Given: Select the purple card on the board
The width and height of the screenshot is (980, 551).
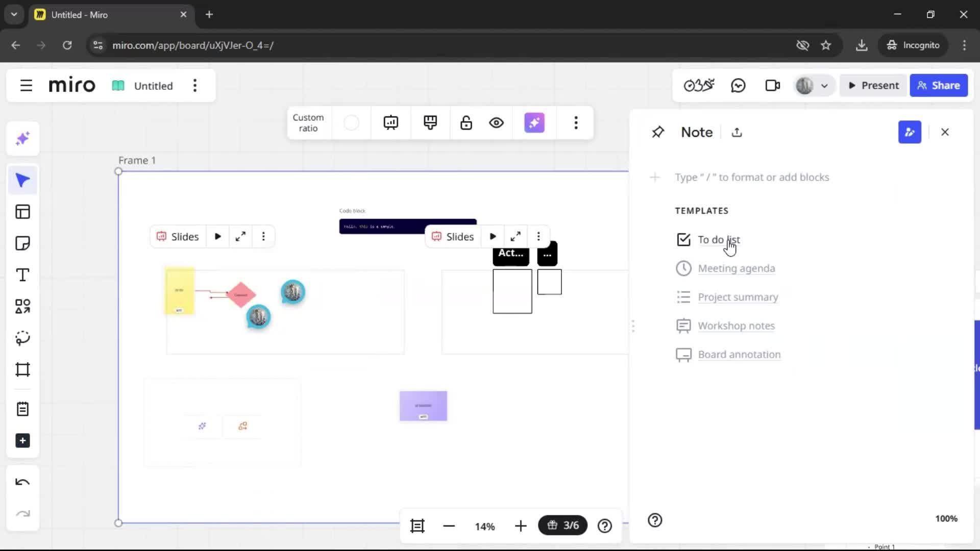Looking at the screenshot, I should tap(423, 406).
